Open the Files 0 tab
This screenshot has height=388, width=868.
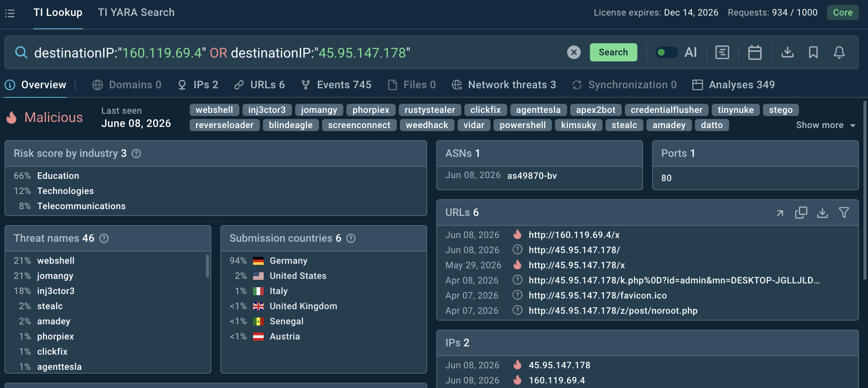click(x=412, y=85)
